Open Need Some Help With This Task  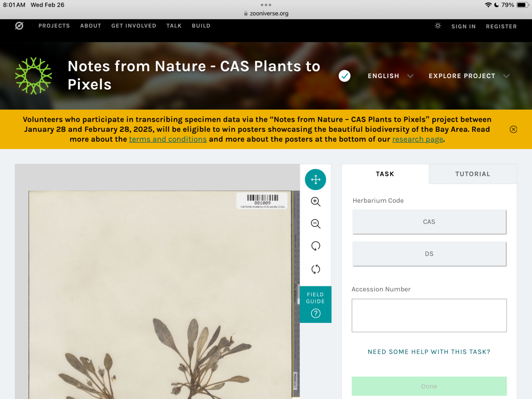coord(429,352)
